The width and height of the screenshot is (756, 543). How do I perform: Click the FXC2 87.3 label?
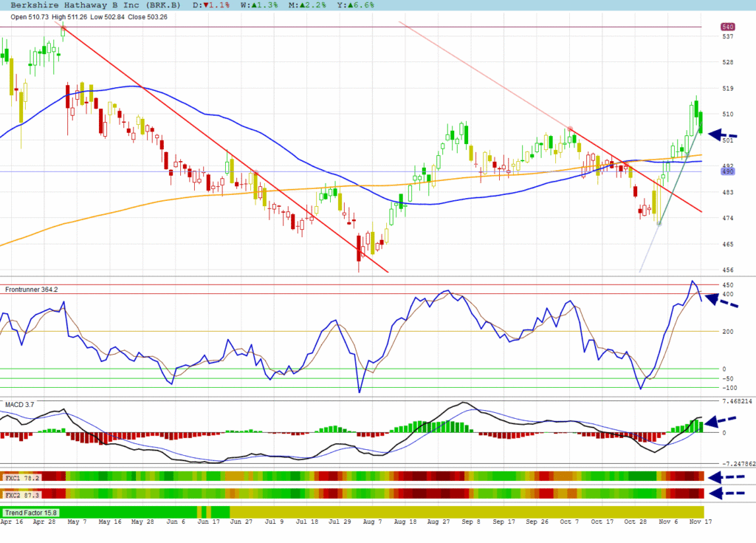pyautogui.click(x=21, y=494)
